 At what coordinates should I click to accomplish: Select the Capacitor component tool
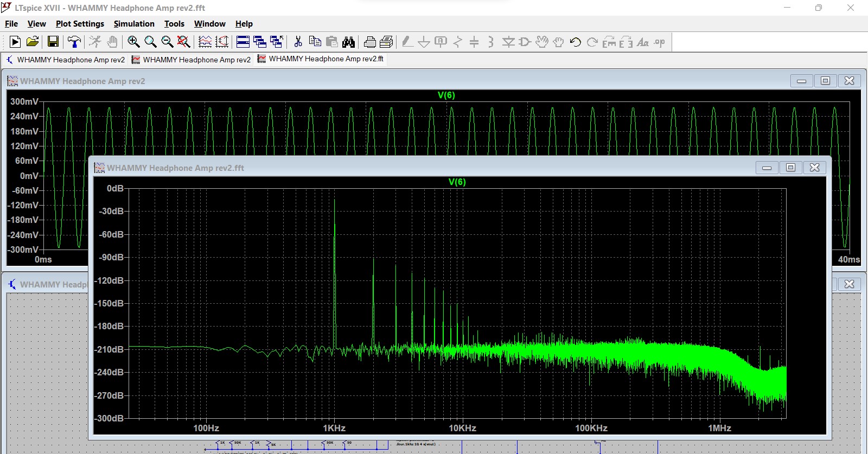pos(474,42)
